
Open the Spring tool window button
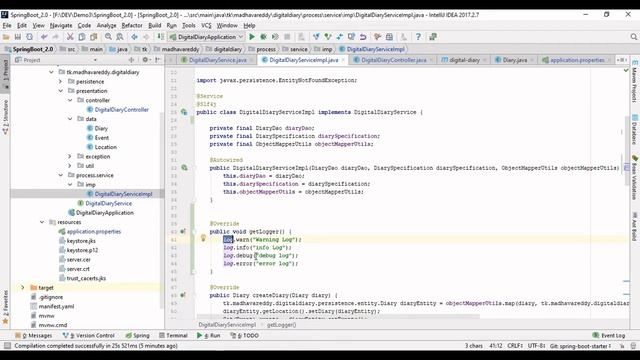[138, 336]
